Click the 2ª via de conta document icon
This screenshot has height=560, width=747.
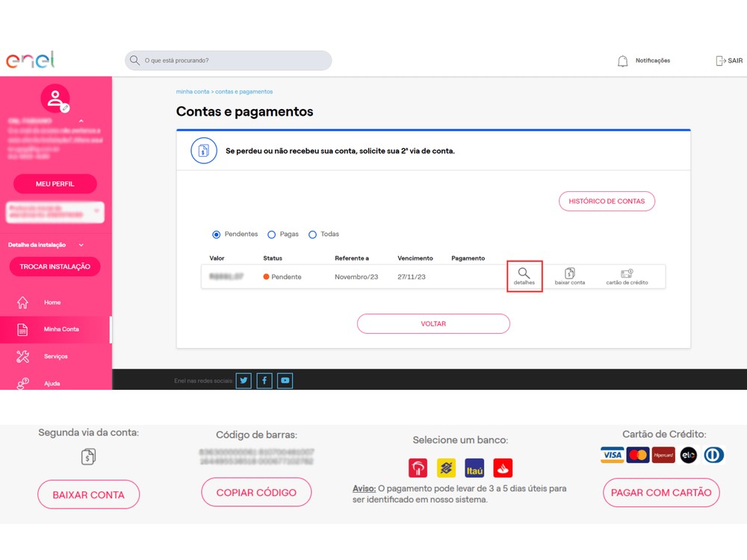pos(204,151)
